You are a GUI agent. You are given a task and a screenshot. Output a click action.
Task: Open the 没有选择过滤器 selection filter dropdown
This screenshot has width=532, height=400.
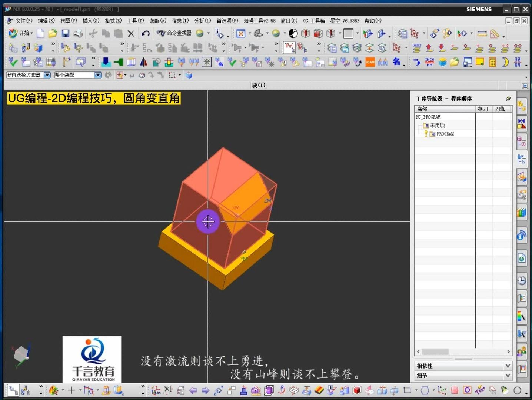click(47, 75)
